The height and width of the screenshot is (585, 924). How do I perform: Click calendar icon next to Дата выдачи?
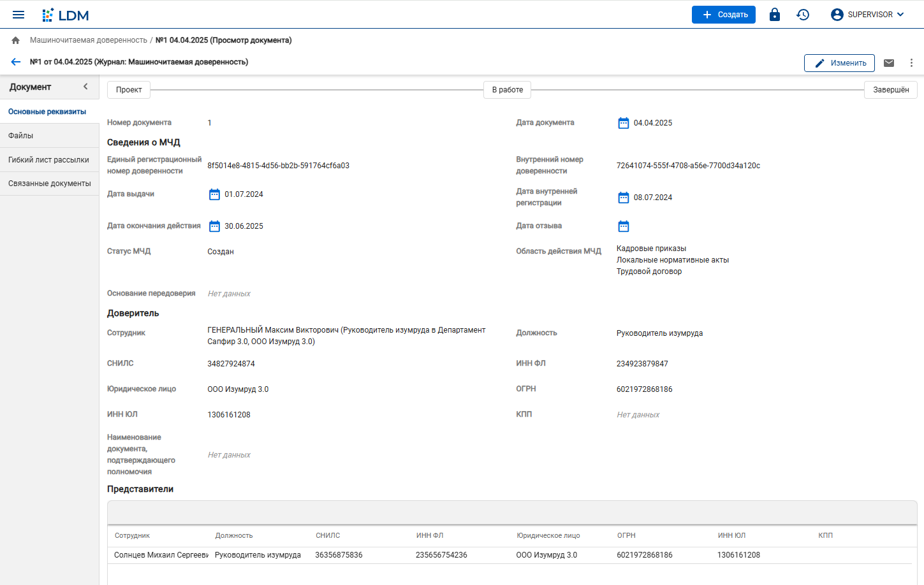click(x=214, y=194)
